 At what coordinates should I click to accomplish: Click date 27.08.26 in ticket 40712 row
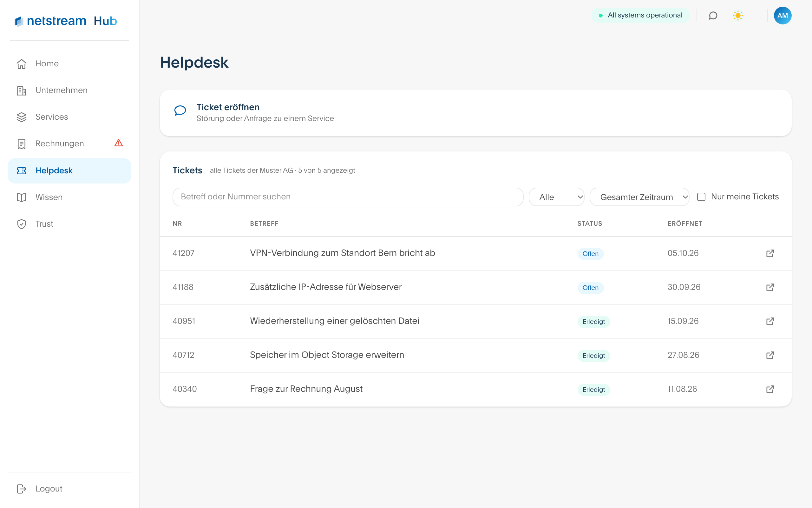tap(683, 355)
